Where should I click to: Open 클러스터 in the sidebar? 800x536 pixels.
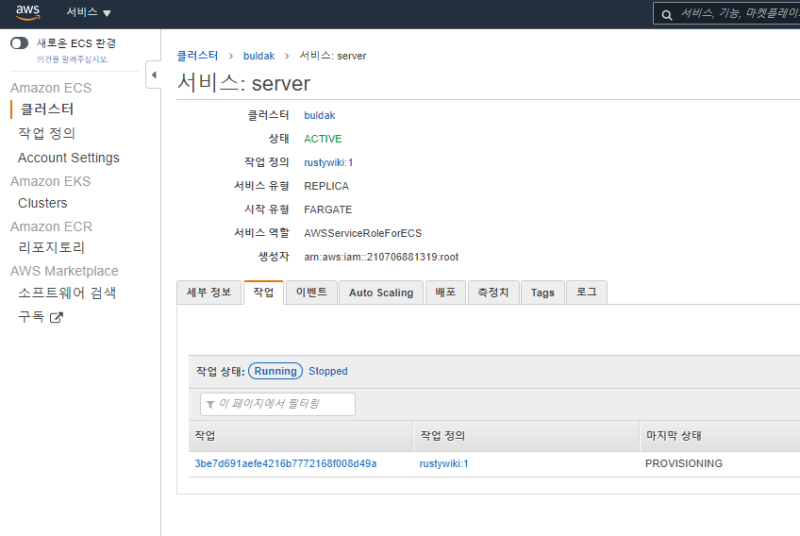point(47,109)
